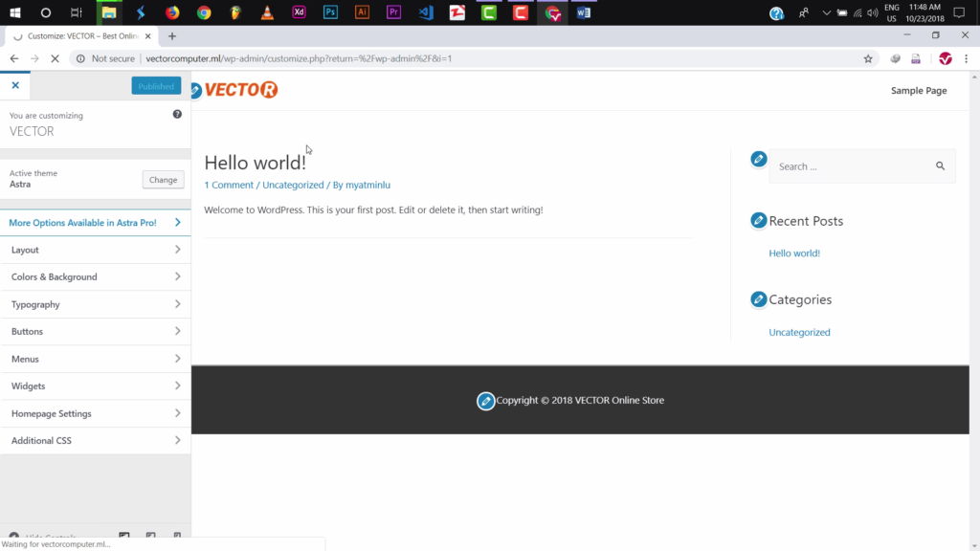980x551 pixels.
Task: Expand Homepage Settings section
Action: coord(95,413)
